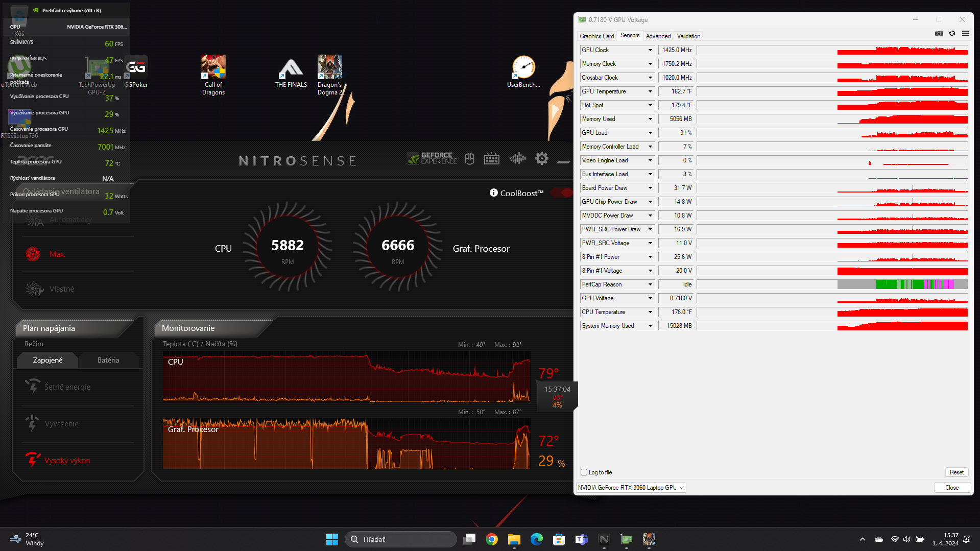Viewport: 980px width, 551px height.
Task: Select Batéria power mode tab
Action: (x=108, y=360)
